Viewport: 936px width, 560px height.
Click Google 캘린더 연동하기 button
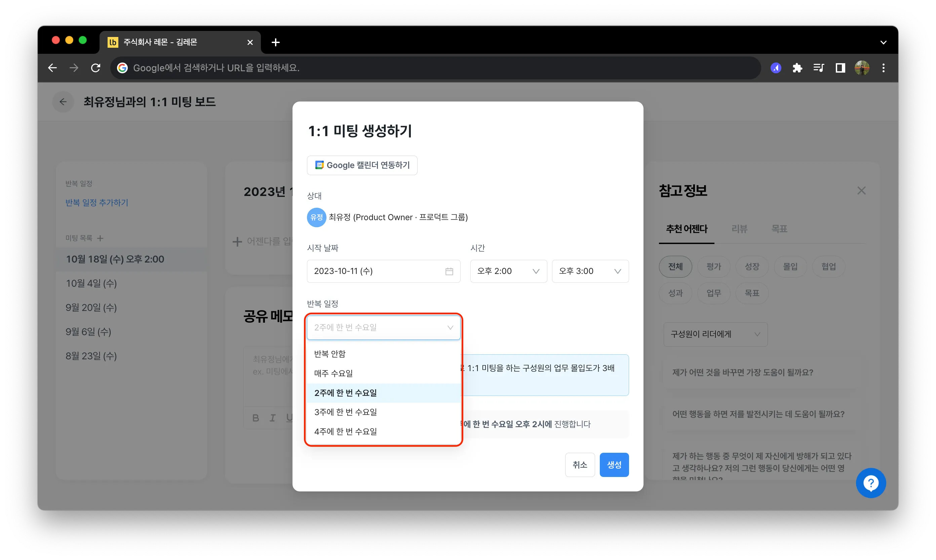pos(362,165)
